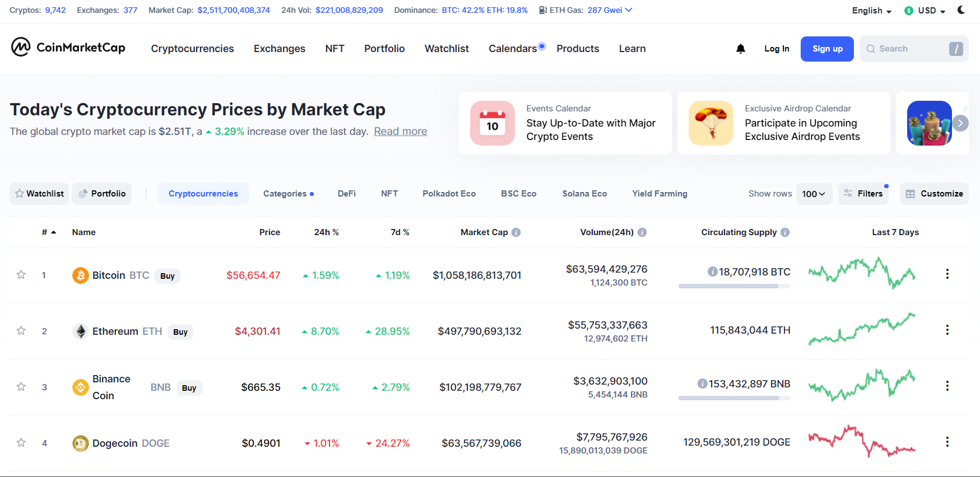The image size is (980, 477).
Task: Click Circulating Supply info icon
Action: pos(785,232)
